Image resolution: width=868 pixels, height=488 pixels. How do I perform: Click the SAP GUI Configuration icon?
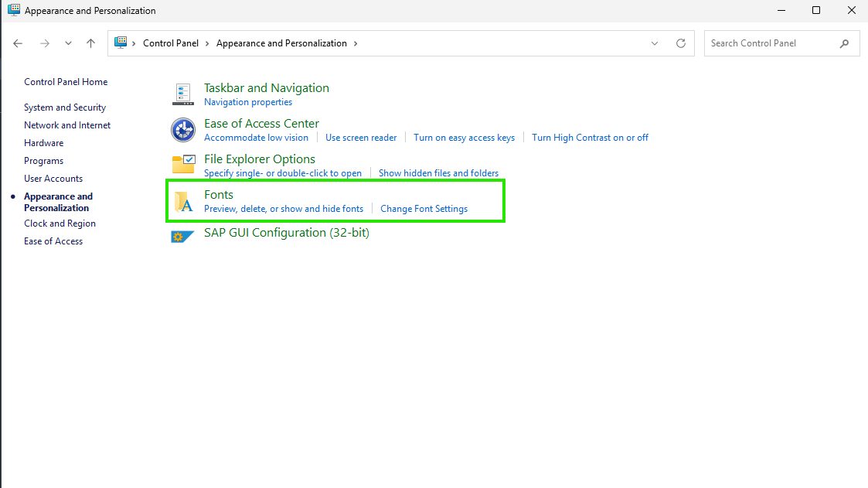(182, 237)
